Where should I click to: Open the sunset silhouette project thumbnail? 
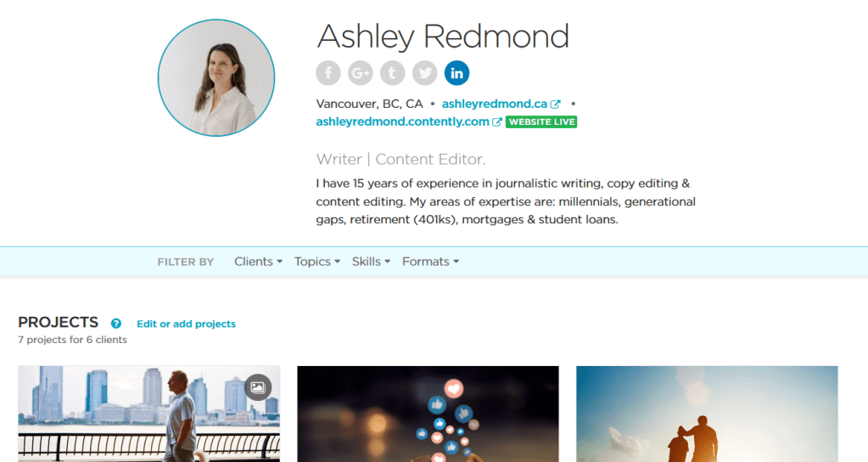point(707,414)
